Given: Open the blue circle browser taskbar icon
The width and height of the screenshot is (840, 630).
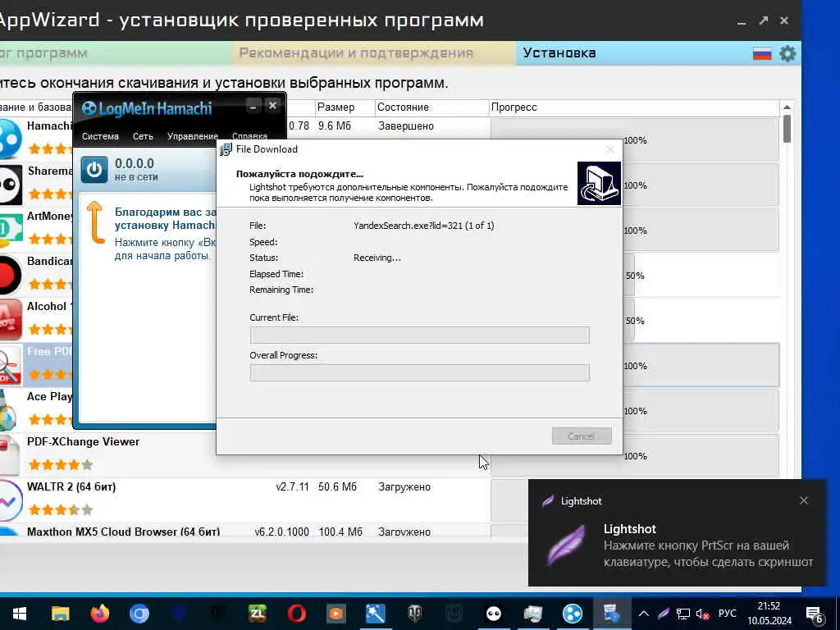Looking at the screenshot, I should (139, 614).
